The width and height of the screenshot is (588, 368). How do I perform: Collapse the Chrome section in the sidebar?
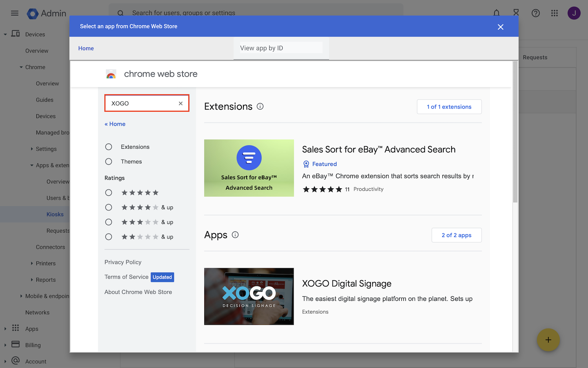22,67
